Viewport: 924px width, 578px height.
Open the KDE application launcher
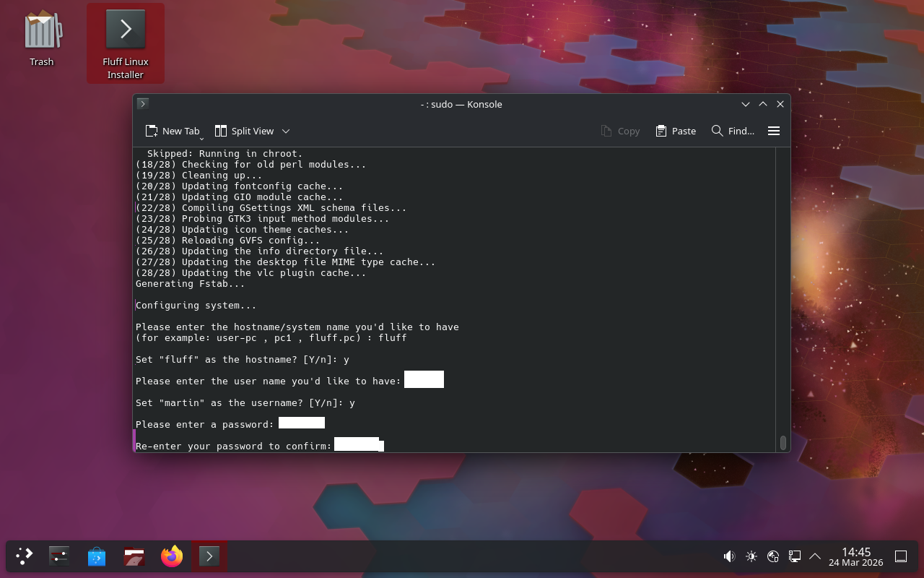click(25, 556)
